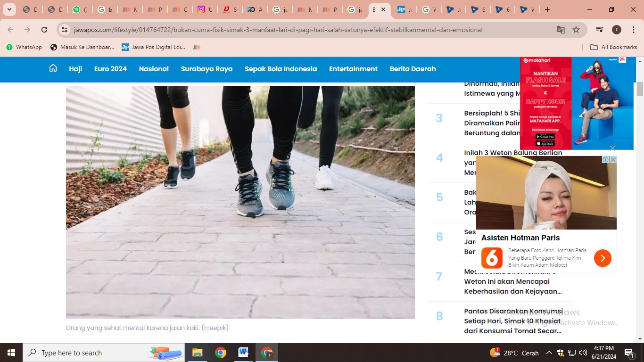
Task: Open the Masuk Ke Dashboard bookmark
Action: [83, 47]
